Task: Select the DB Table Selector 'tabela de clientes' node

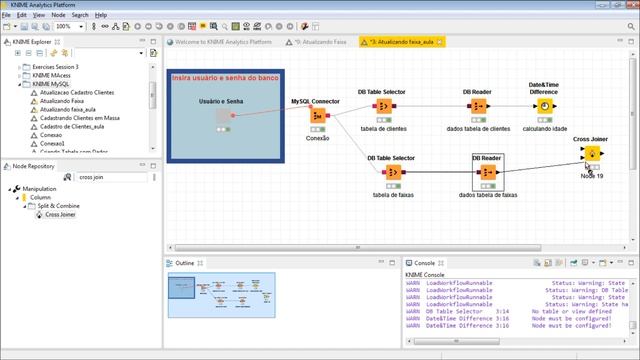Action: point(384,106)
